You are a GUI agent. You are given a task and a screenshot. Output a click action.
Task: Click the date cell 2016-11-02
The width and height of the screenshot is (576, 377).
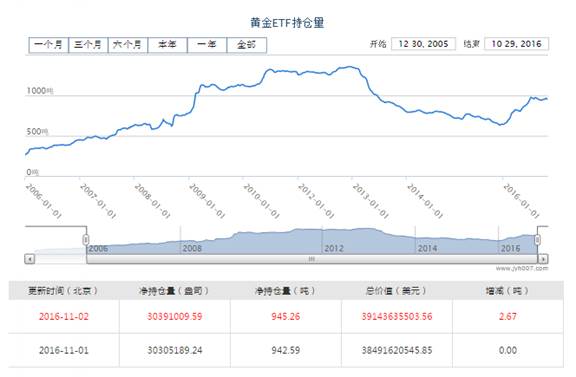tap(64, 316)
